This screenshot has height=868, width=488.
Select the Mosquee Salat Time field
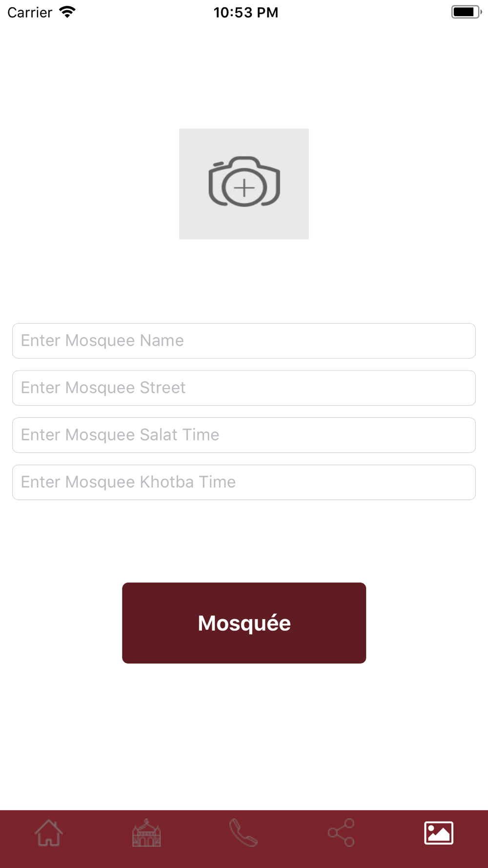(x=244, y=435)
